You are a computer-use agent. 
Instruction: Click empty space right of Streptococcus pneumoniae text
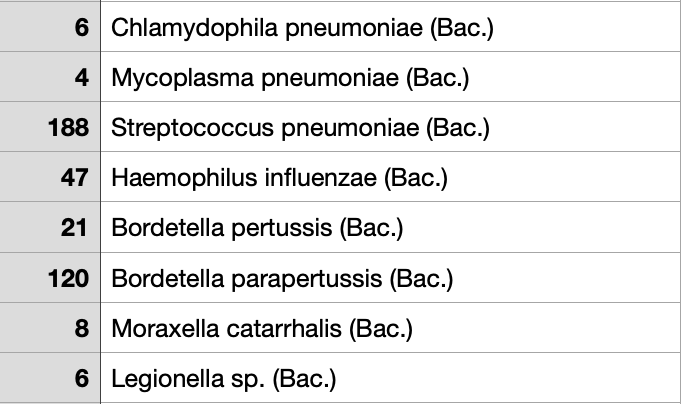[585, 127]
